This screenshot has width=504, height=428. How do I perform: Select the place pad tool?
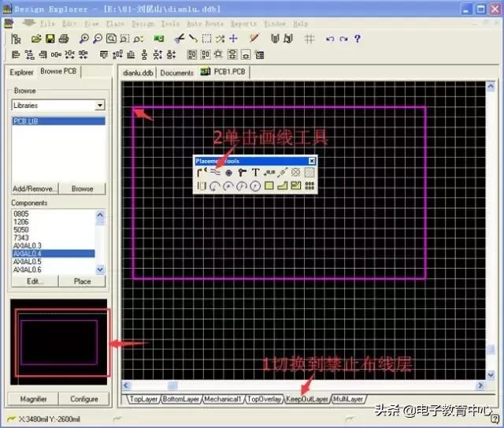[x=228, y=172]
